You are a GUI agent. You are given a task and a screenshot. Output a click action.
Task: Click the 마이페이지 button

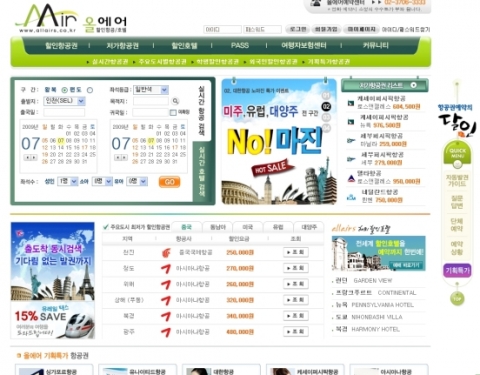point(361,29)
